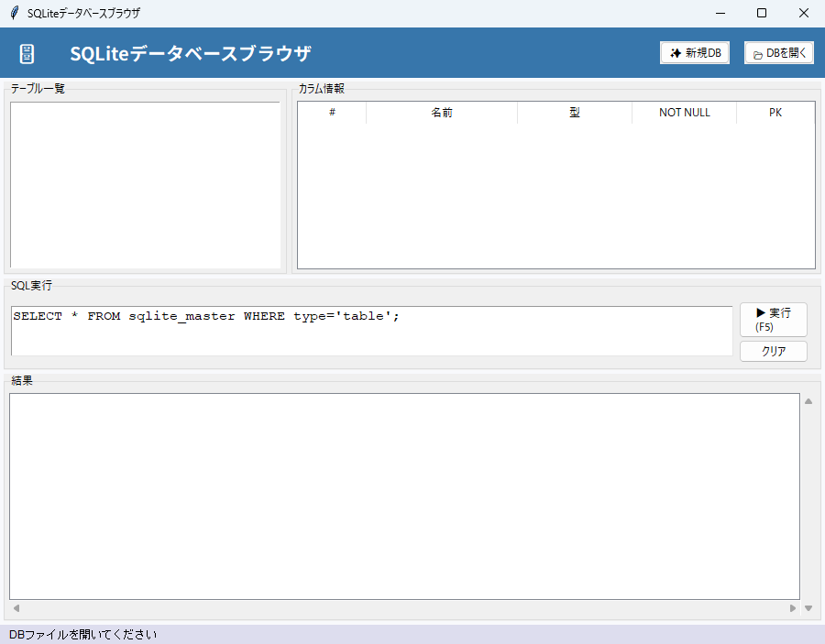
Task: Clear the SQL editor with クリア
Action: pyautogui.click(x=773, y=351)
